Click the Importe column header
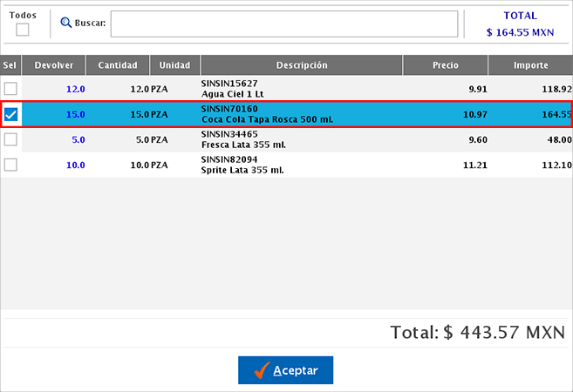Screen dimensions: 573x392 (530, 65)
